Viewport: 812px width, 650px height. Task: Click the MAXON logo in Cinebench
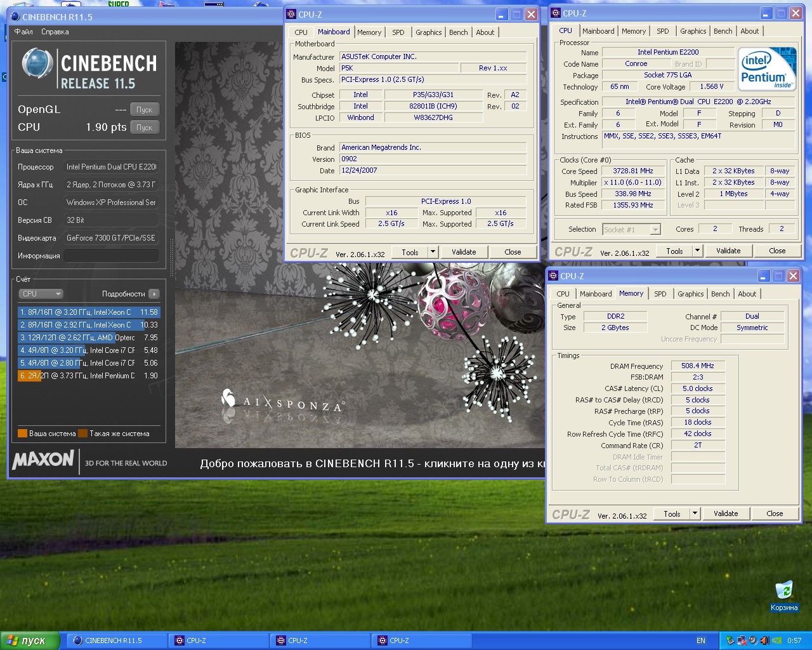click(x=43, y=459)
